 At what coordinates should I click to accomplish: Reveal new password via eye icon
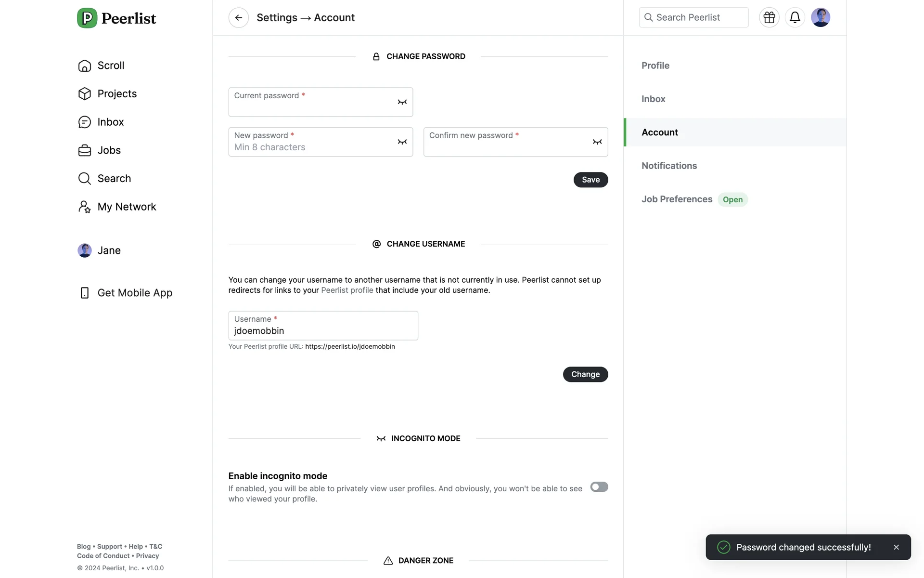pos(402,142)
